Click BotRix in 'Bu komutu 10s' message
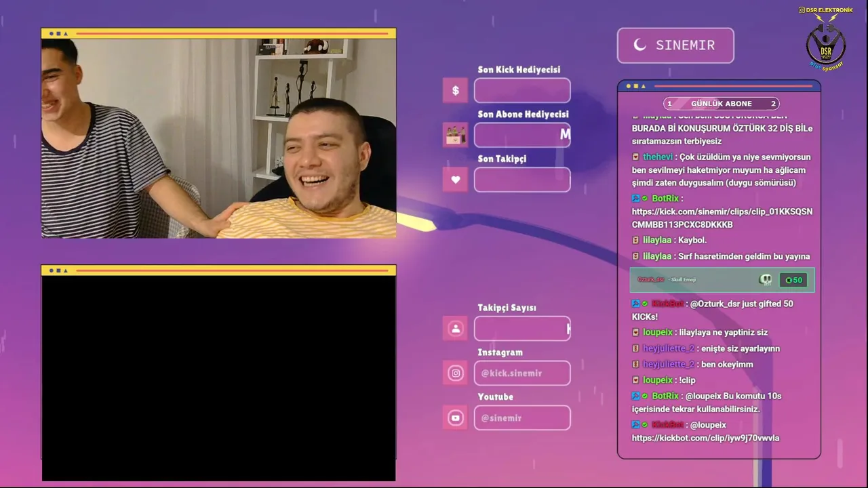The width and height of the screenshot is (868, 488). click(x=665, y=396)
